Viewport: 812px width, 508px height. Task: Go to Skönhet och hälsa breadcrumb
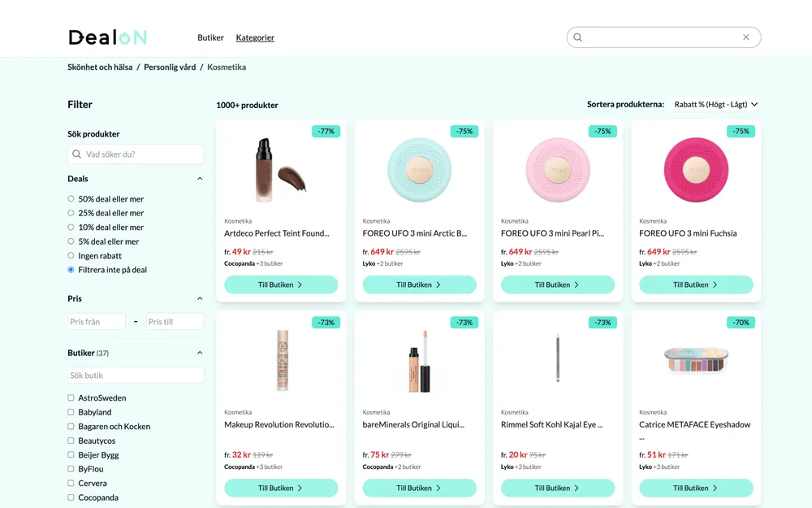coord(100,67)
